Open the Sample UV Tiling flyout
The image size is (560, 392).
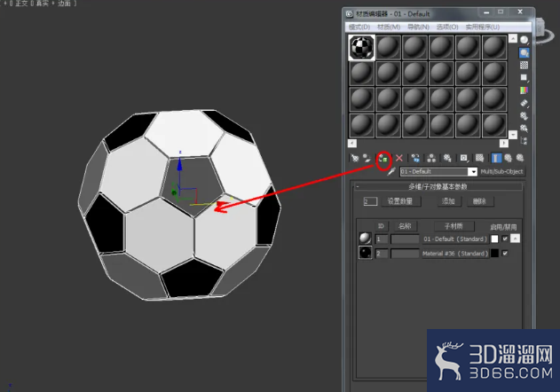tap(524, 77)
